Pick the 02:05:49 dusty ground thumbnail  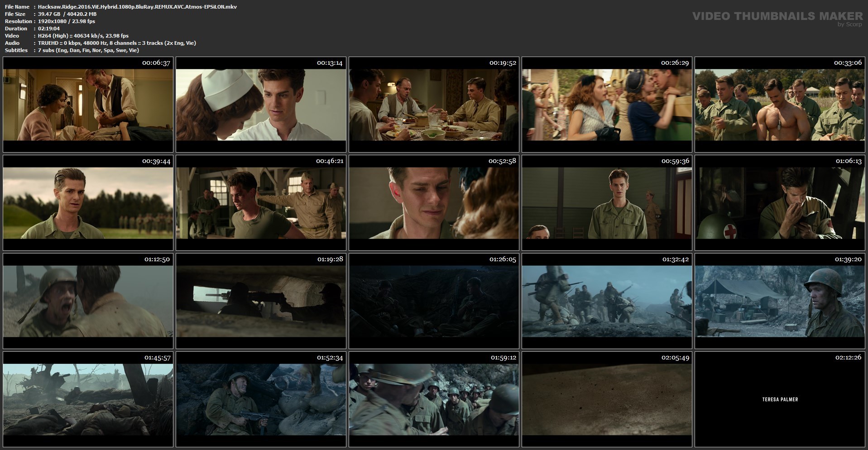pyautogui.click(x=607, y=399)
